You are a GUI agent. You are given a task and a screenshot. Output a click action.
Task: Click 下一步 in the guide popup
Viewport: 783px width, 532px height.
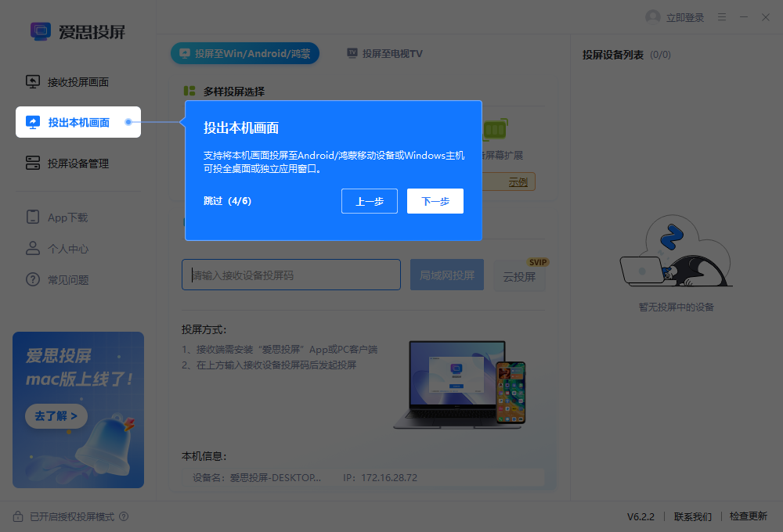pos(435,201)
